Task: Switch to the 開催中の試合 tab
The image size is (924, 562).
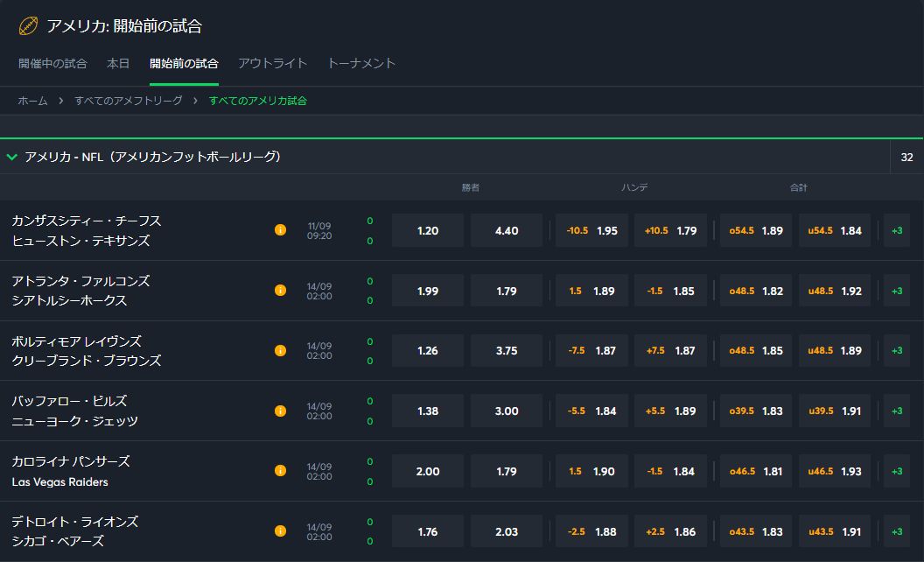Action: [x=52, y=63]
